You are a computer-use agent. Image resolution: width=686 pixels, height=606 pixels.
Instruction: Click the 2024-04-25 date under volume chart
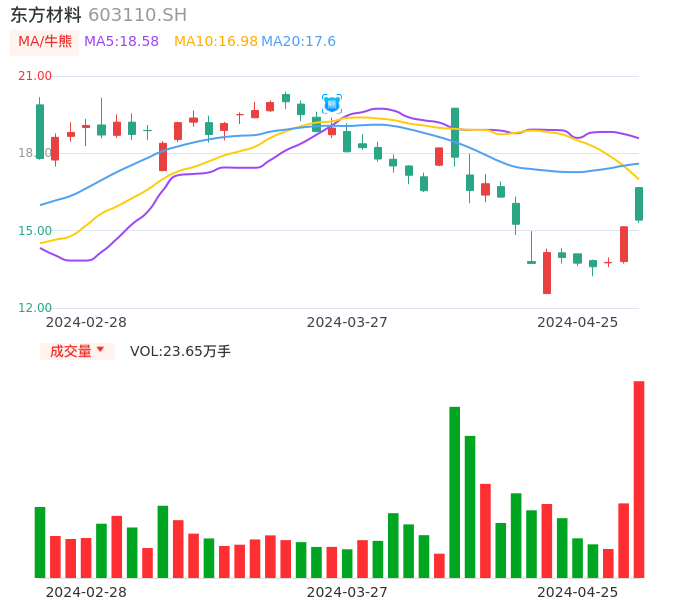[x=578, y=592]
